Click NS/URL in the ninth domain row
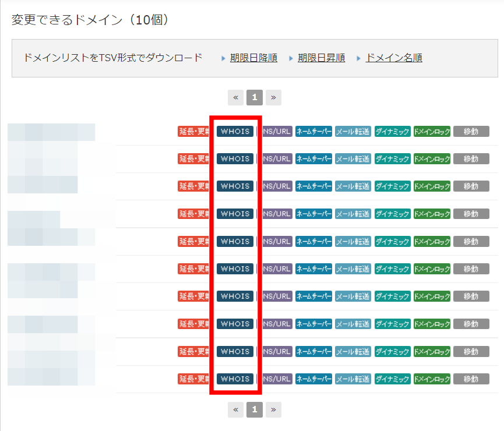The image size is (504, 431). click(277, 351)
